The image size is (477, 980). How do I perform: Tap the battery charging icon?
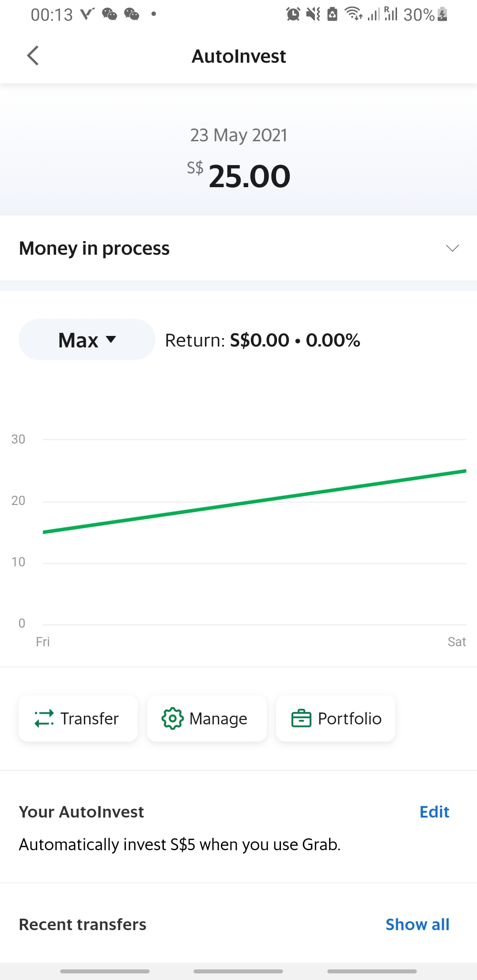click(443, 15)
